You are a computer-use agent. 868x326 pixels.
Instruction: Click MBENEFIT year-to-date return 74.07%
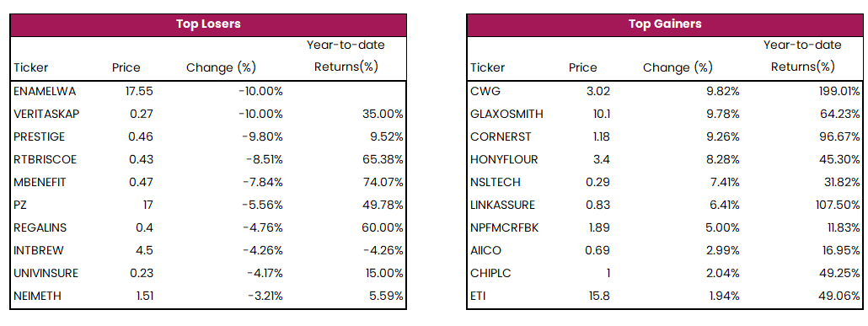pos(383,182)
